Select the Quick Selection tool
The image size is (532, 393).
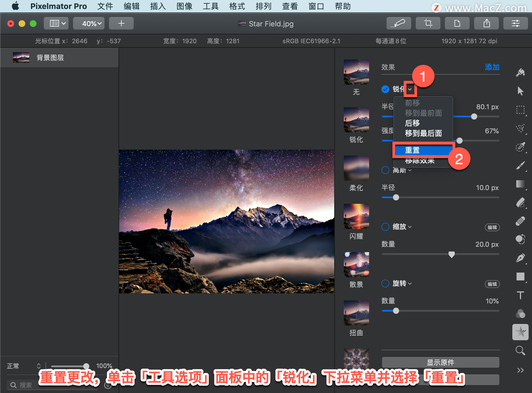[x=520, y=147]
